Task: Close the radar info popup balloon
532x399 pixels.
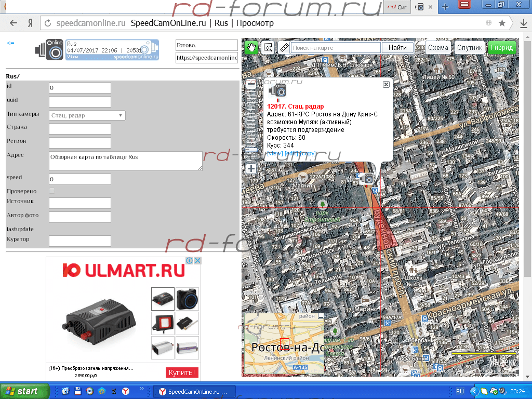Action: [x=386, y=84]
